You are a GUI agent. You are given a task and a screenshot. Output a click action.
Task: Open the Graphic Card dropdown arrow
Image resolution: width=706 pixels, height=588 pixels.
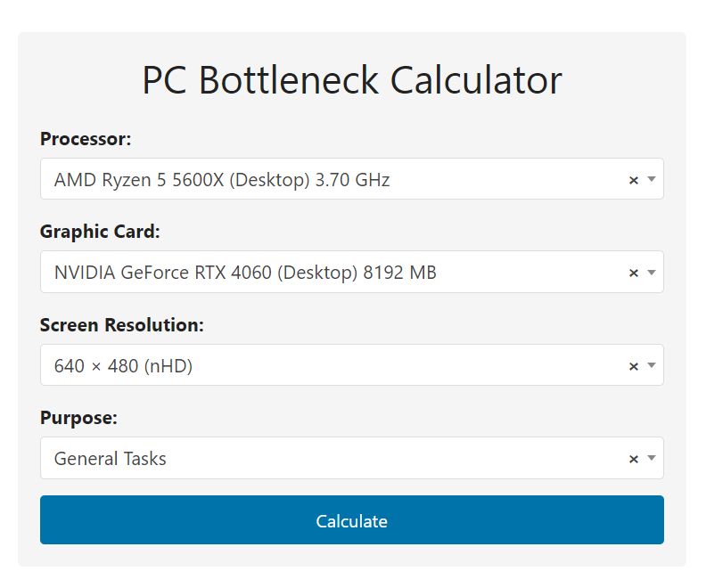click(x=652, y=273)
